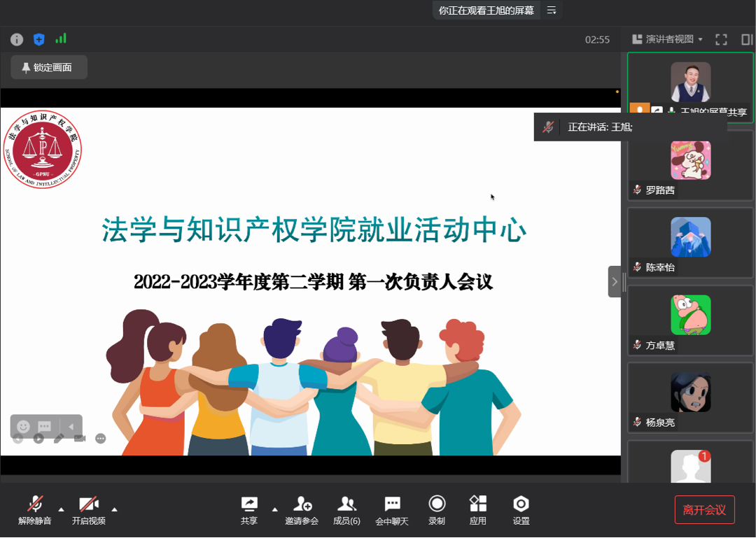The image size is (756, 538).
Task: Enter fullscreen mode
Action: pos(721,39)
